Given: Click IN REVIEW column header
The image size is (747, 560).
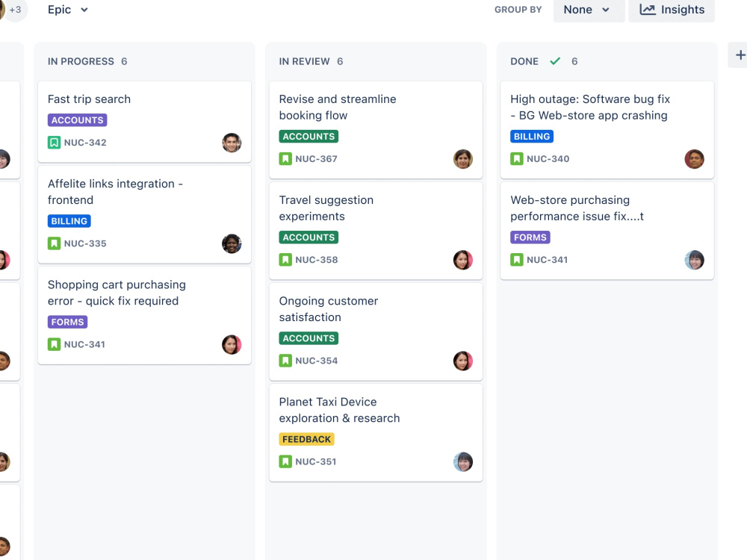Looking at the screenshot, I should (305, 61).
